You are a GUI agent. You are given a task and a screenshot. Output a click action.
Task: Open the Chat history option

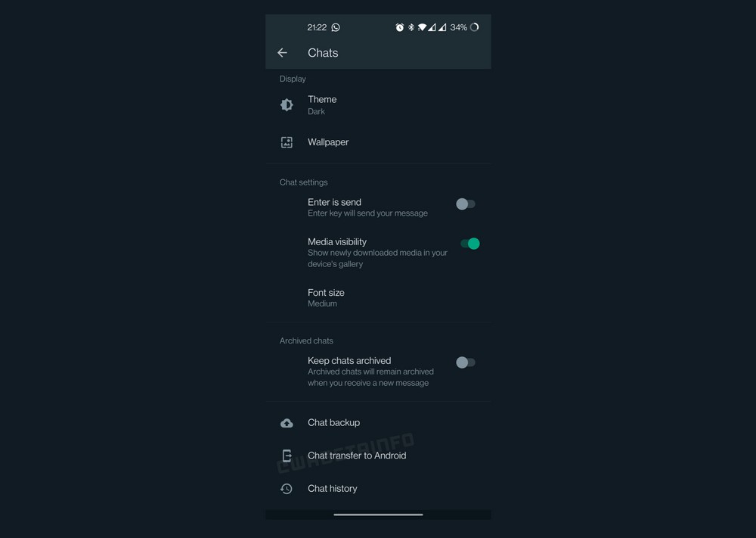[x=332, y=489]
